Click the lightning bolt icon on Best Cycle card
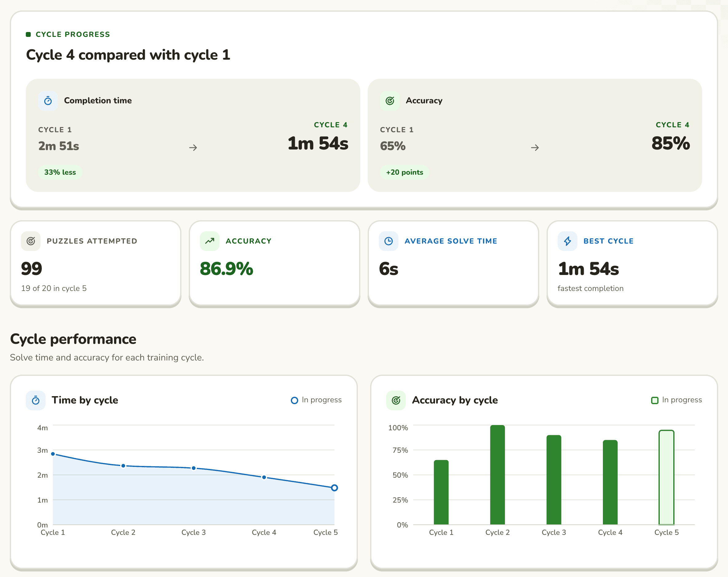Image resolution: width=728 pixels, height=577 pixels. click(568, 241)
